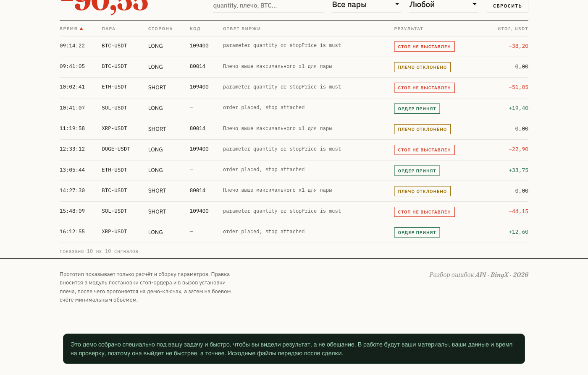Select the 09:14:22 time cell

pyautogui.click(x=72, y=46)
